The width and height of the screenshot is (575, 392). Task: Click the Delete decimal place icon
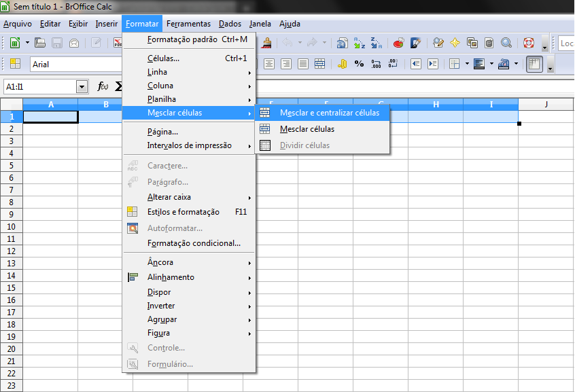pyautogui.click(x=393, y=64)
